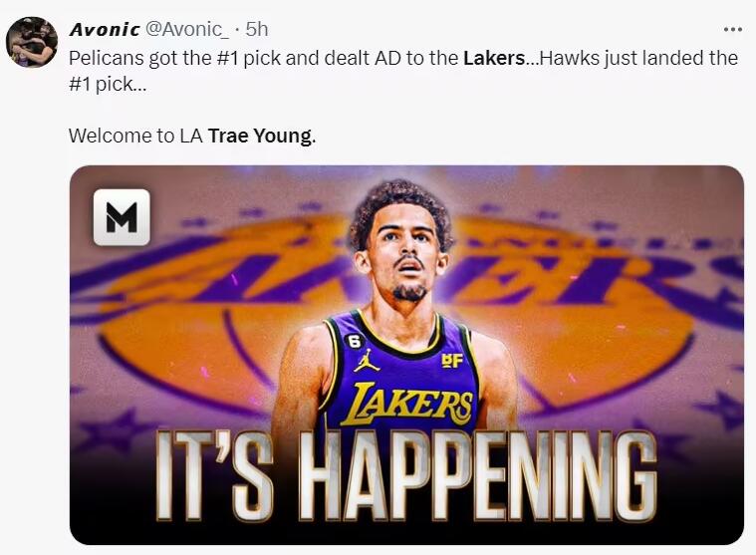Viewport: 756px width, 555px height.
Task: Click the M logo badge on image
Action: (122, 216)
